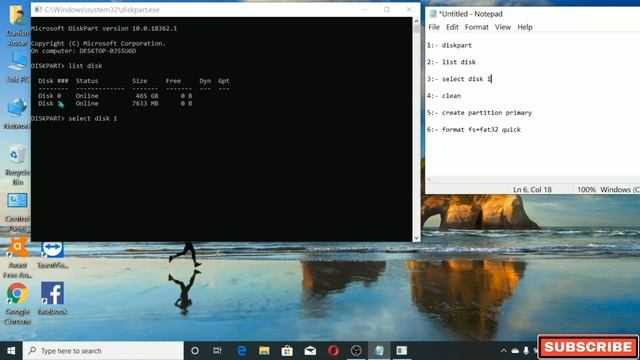Click the '2:- list disk' line in Notepad
Image resolution: width=640 pixels, height=360 pixels.
click(451, 62)
